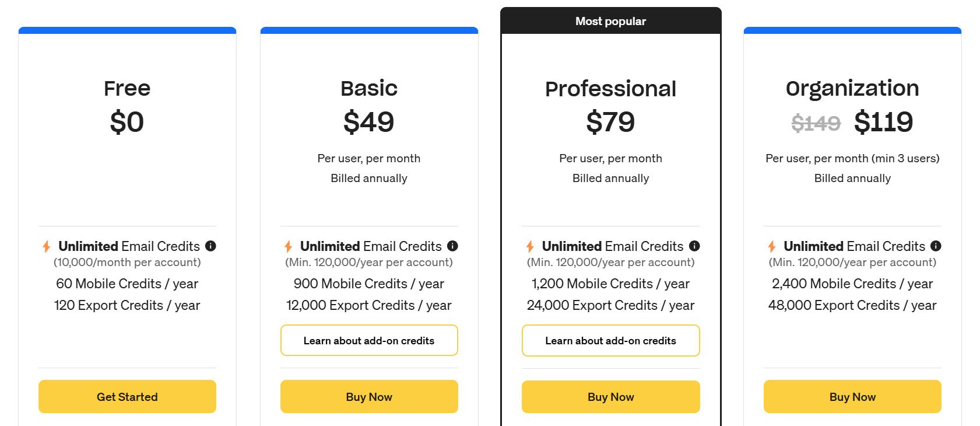Open info icon beside Professional Email Credits
980x426 pixels.
tap(694, 246)
